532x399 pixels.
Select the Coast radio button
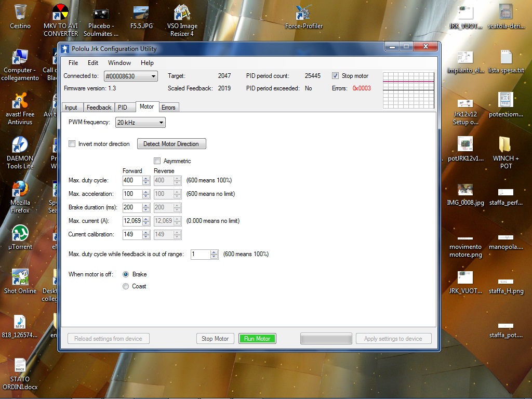click(126, 286)
